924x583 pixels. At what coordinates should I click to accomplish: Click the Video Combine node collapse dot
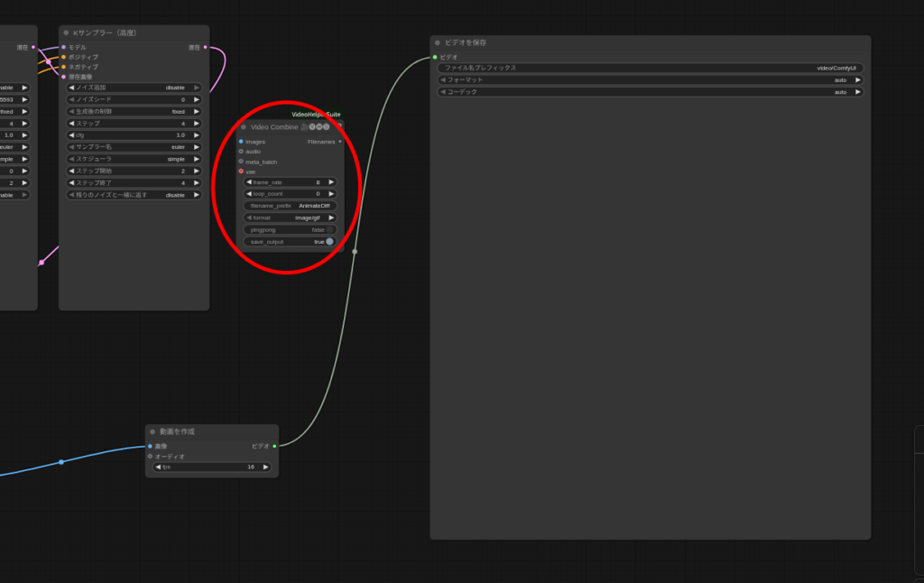(x=244, y=127)
